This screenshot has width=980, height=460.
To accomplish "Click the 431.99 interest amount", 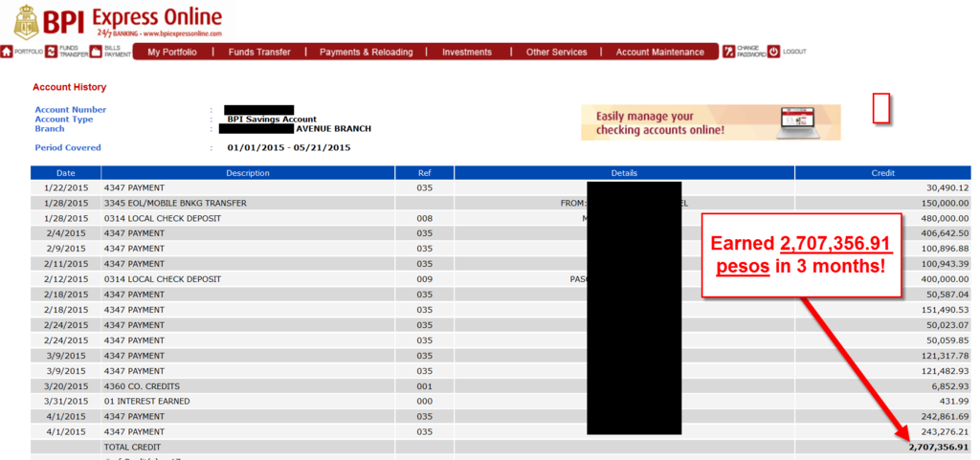I will [x=956, y=402].
